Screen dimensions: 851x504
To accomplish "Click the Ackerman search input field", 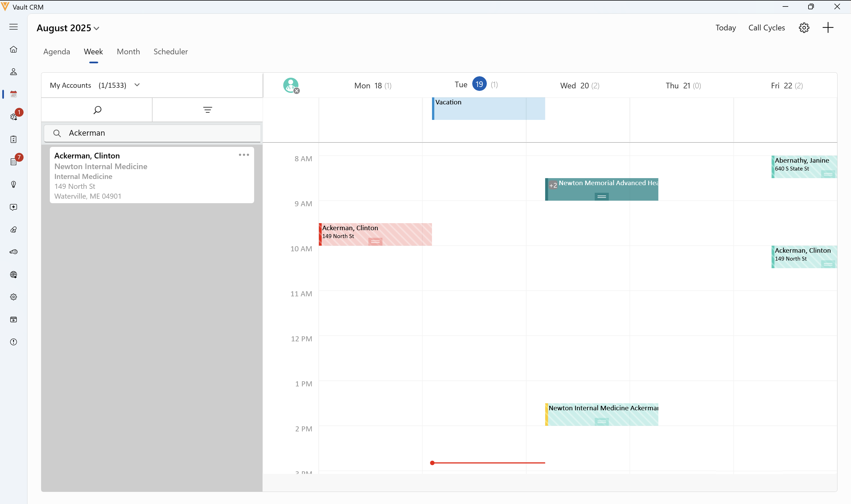I will coord(160,133).
